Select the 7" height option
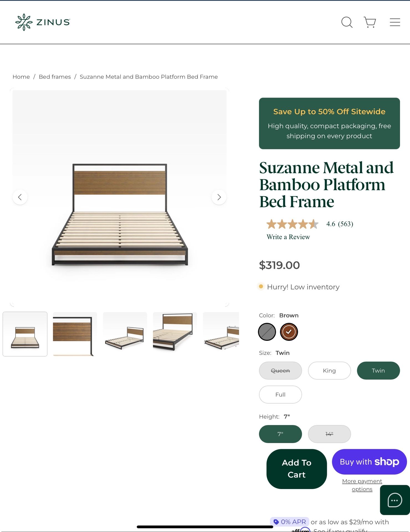The width and height of the screenshot is (410, 532). pyautogui.click(x=280, y=434)
